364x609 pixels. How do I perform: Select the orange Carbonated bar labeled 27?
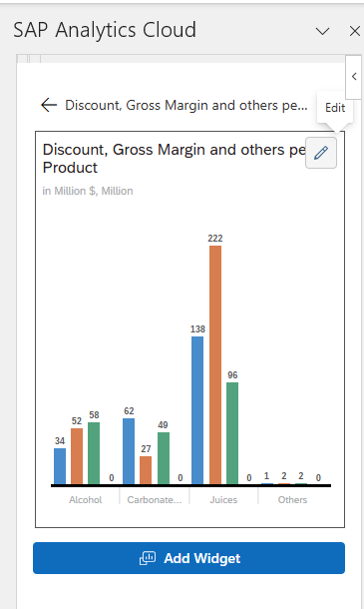coord(146,470)
